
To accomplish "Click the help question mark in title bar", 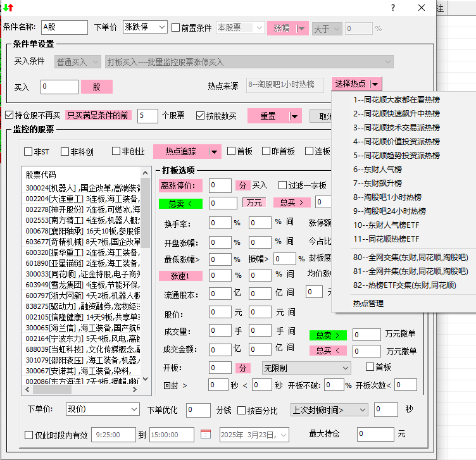I will [x=393, y=8].
